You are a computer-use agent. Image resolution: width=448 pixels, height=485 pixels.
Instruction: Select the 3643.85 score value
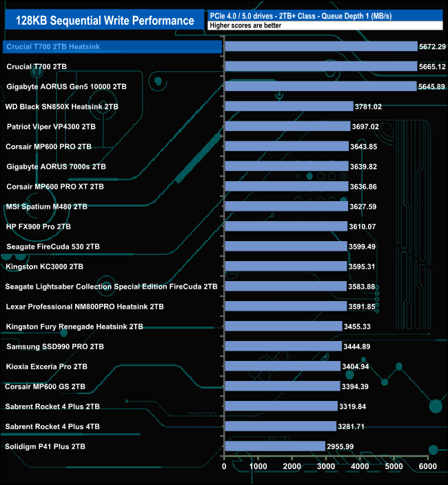tap(363, 147)
